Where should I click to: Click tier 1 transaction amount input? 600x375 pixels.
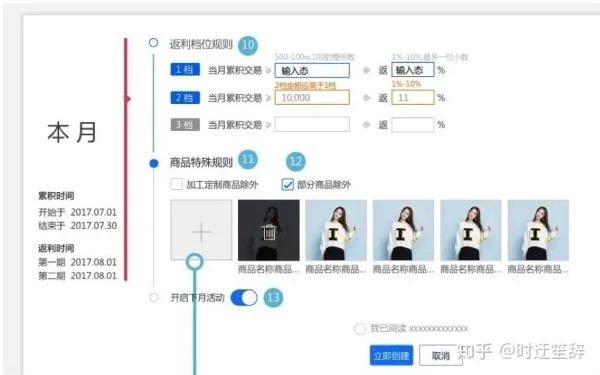click(312, 70)
